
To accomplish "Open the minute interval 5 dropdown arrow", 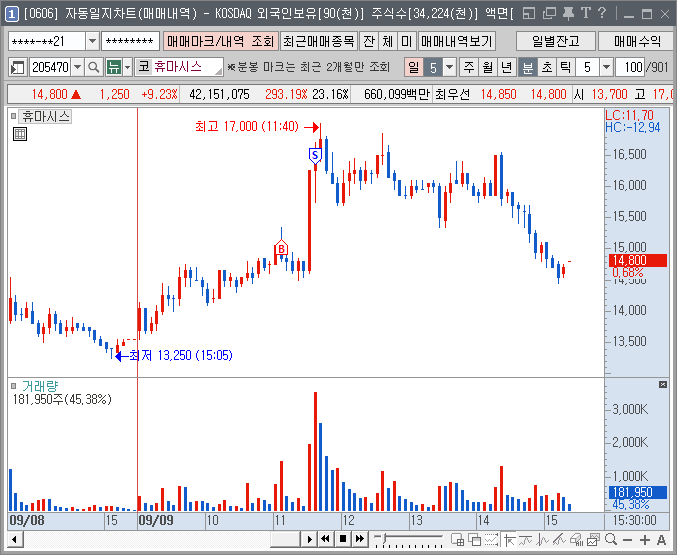I will click(606, 67).
